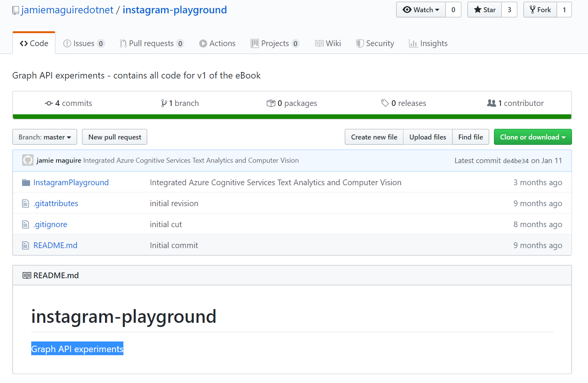Open jamie maguire author link
This screenshot has width=588, height=383.
coord(59,160)
